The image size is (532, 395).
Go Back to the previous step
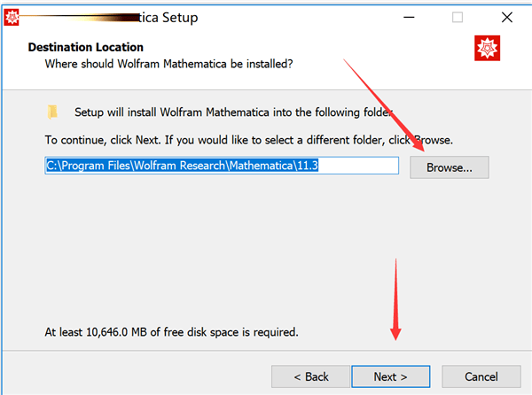point(311,376)
